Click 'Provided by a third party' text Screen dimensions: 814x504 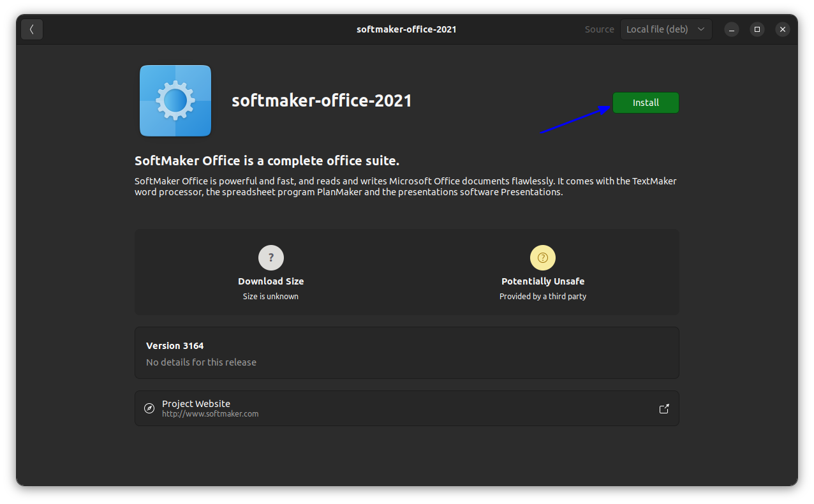click(542, 296)
